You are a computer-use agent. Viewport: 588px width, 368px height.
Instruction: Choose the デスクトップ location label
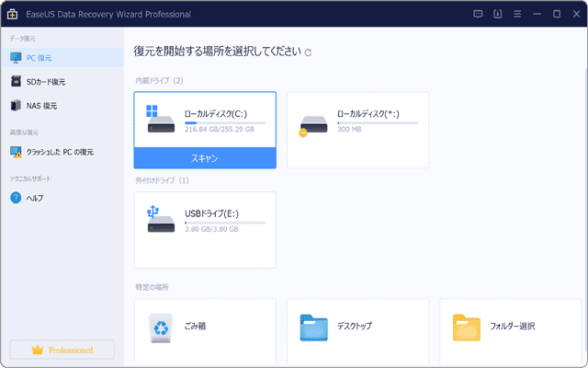(355, 326)
